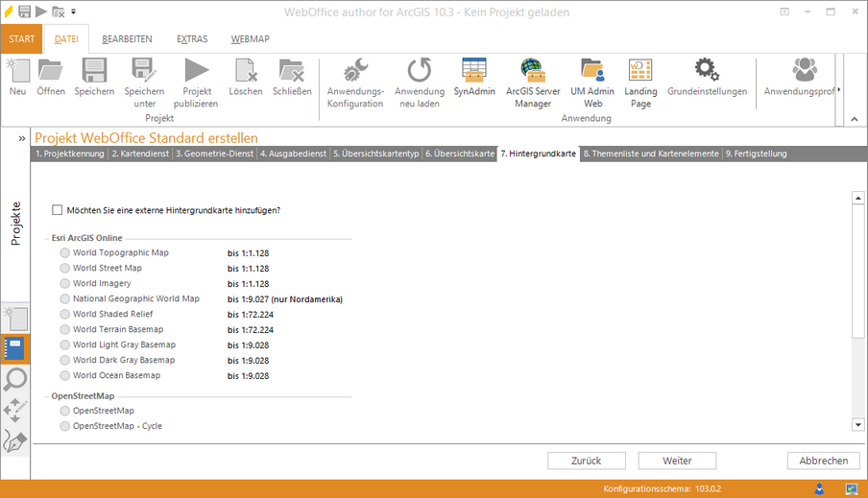
Task: Choose the OpenStreetMap radio option
Action: click(x=65, y=411)
